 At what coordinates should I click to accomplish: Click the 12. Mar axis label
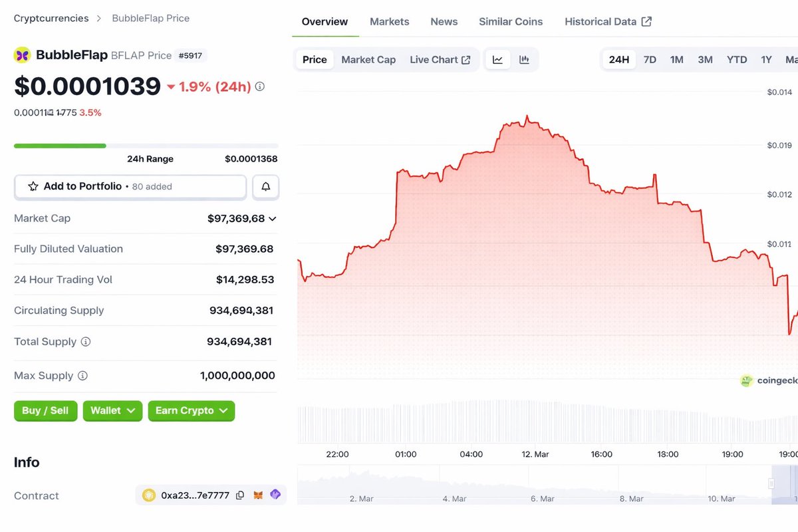pyautogui.click(x=535, y=454)
